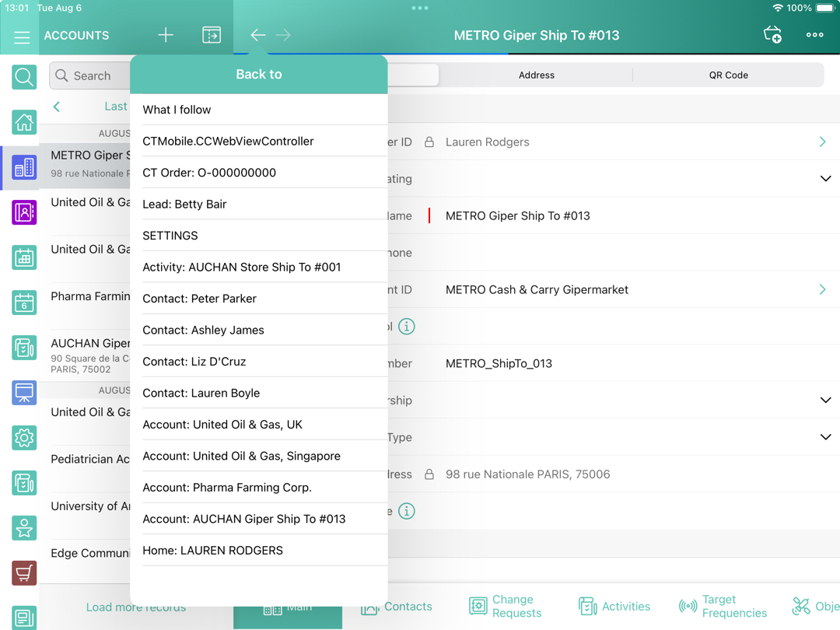The height and width of the screenshot is (630, 840).
Task: Click the Home icon in the sidebar
Action: coord(24,122)
